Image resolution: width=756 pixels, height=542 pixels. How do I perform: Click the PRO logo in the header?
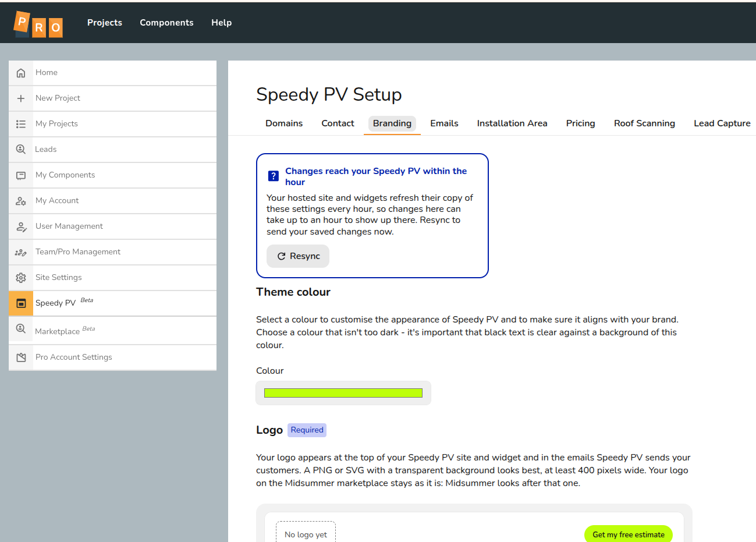(38, 24)
